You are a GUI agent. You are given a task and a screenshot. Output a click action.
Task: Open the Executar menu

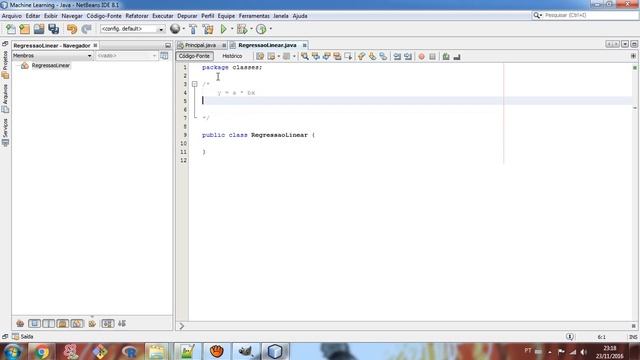click(162, 16)
